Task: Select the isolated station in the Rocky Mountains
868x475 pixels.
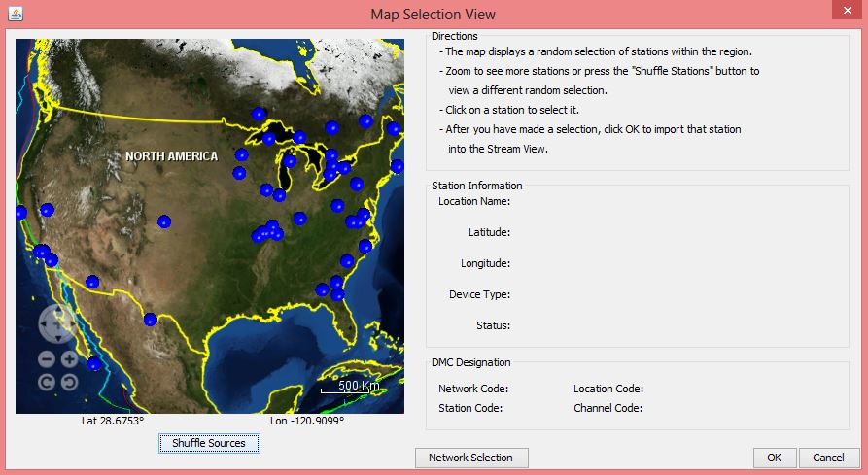Action: tap(164, 221)
